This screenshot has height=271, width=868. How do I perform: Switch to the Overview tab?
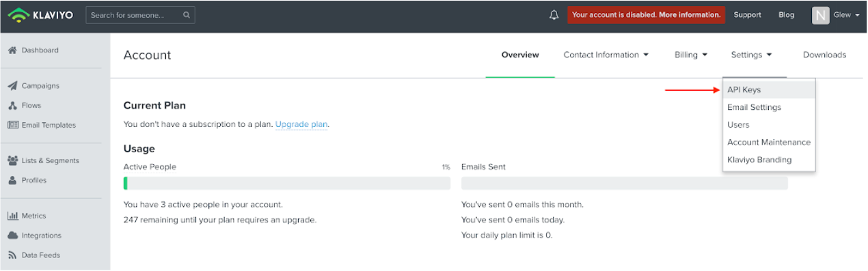(x=520, y=55)
